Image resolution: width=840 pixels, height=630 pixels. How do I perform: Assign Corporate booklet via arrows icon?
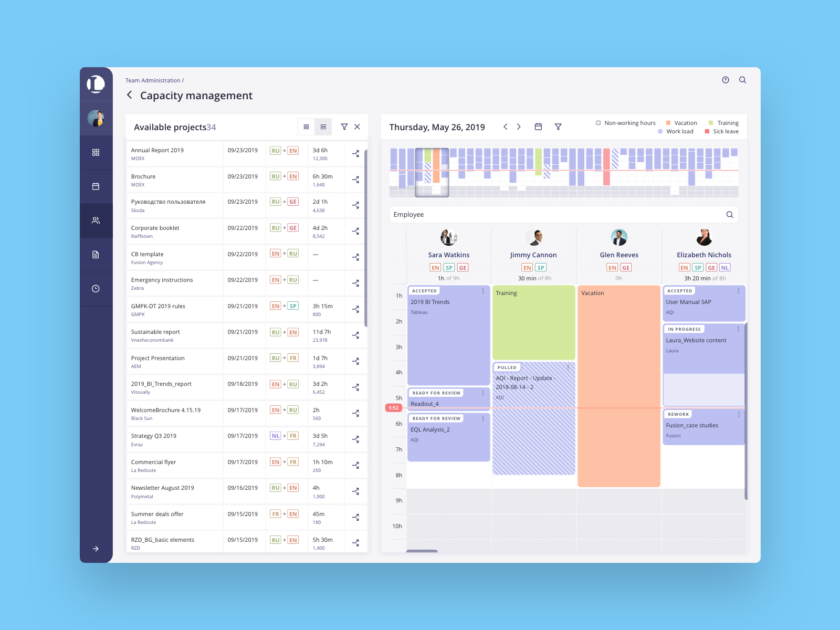click(355, 231)
